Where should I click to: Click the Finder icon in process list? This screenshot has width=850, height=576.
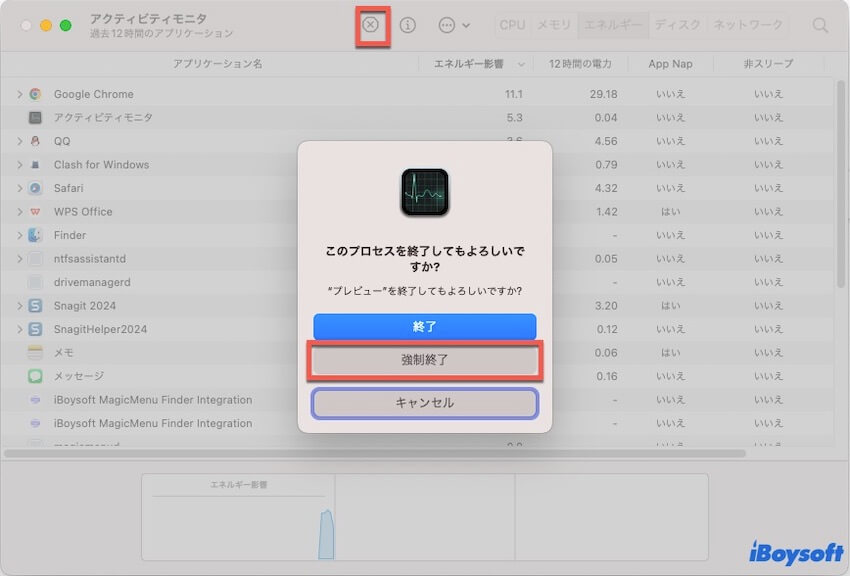click(36, 235)
